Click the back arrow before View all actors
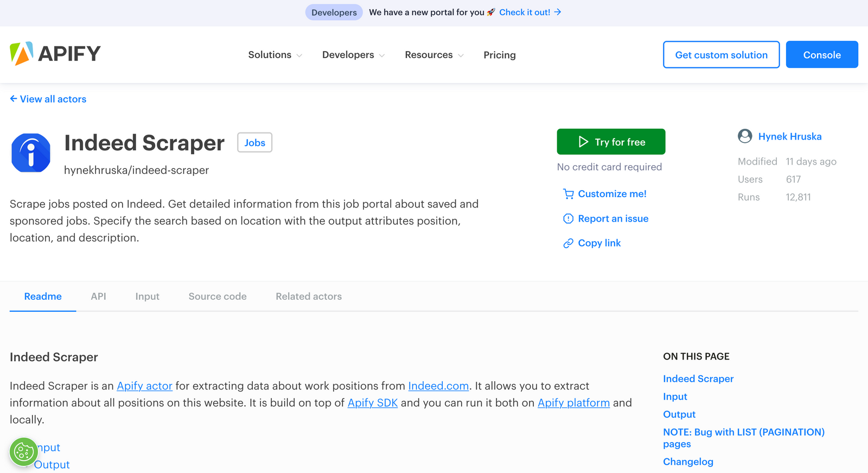The width and height of the screenshot is (868, 473). pyautogui.click(x=13, y=98)
